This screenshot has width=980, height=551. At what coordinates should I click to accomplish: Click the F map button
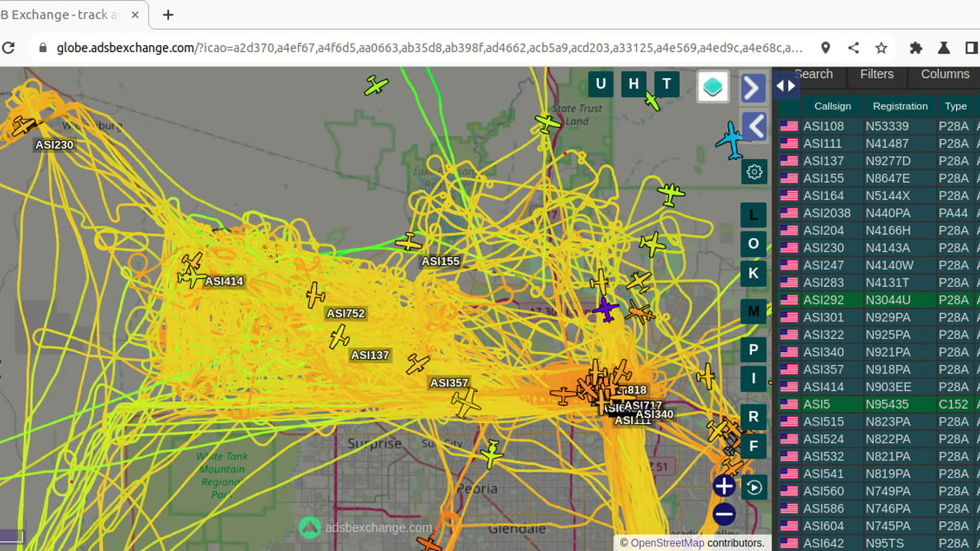[753, 446]
